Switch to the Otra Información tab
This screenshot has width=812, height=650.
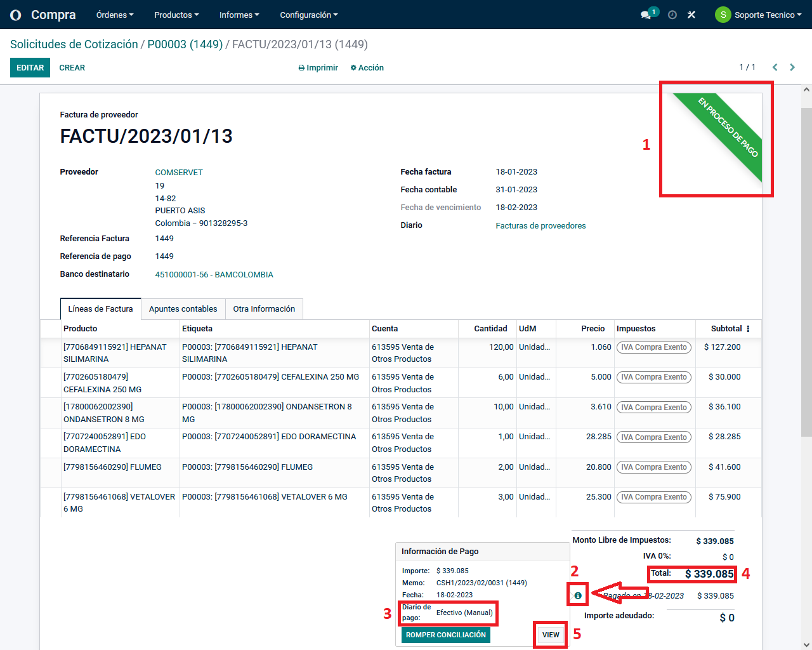pos(264,309)
